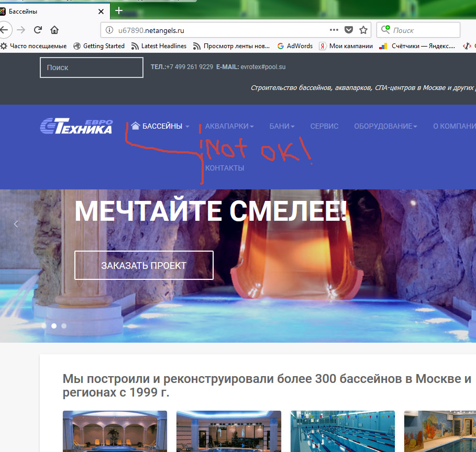Screen dimensions: 476x452
Task: Open the СЕРВИС menu item
Action: click(324, 126)
